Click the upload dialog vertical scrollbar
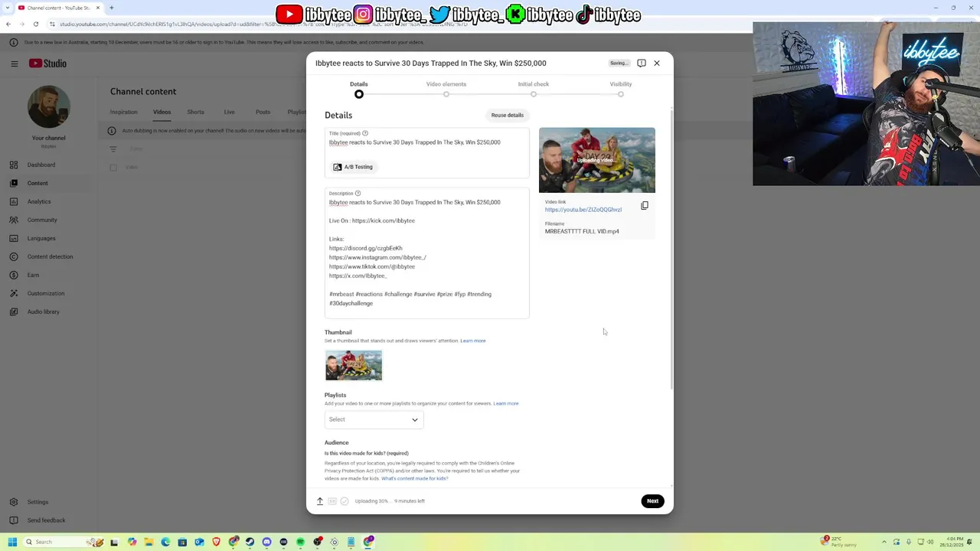Screen dimensions: 980x551 (671, 249)
